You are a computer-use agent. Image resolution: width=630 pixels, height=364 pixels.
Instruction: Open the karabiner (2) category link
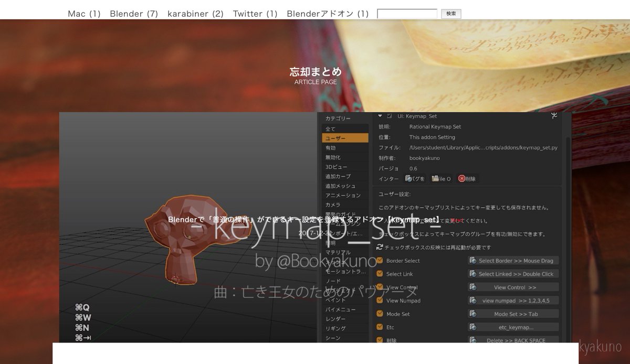(x=195, y=14)
